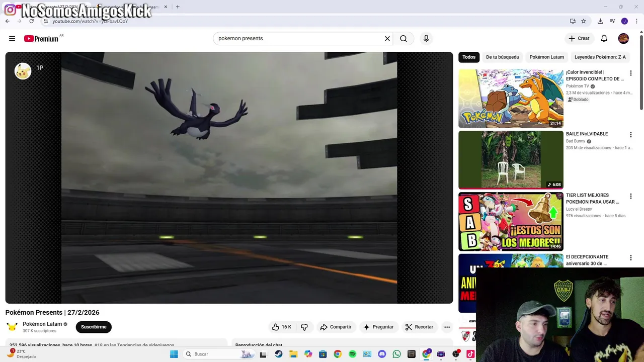This screenshot has height=362, width=644.
Task: Open options for El DECEPCIONANTE aniversario video
Action: pyautogui.click(x=630, y=258)
